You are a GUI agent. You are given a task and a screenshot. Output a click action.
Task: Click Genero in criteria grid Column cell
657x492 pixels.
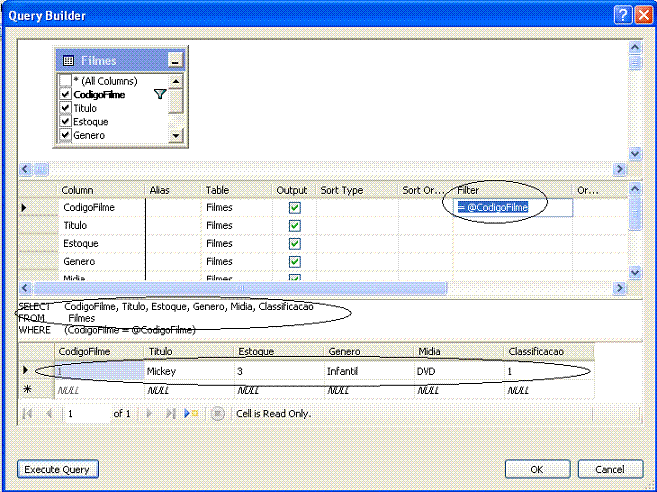pyautogui.click(x=102, y=262)
